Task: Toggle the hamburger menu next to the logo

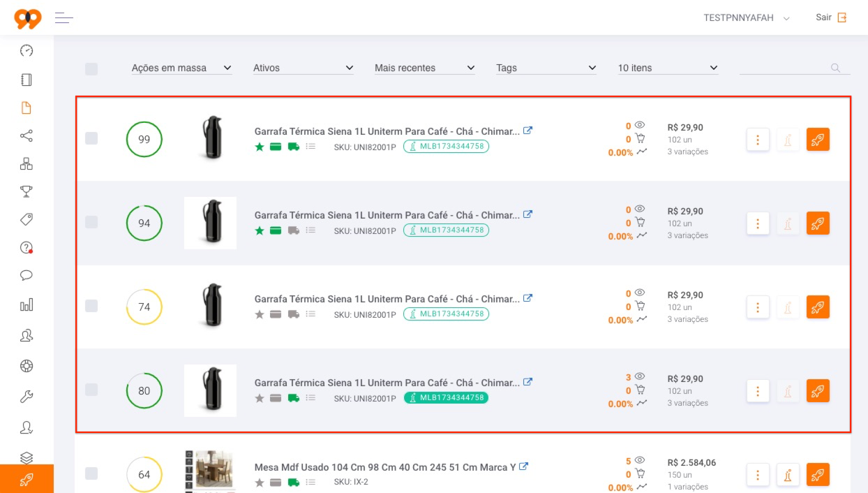Action: (64, 17)
